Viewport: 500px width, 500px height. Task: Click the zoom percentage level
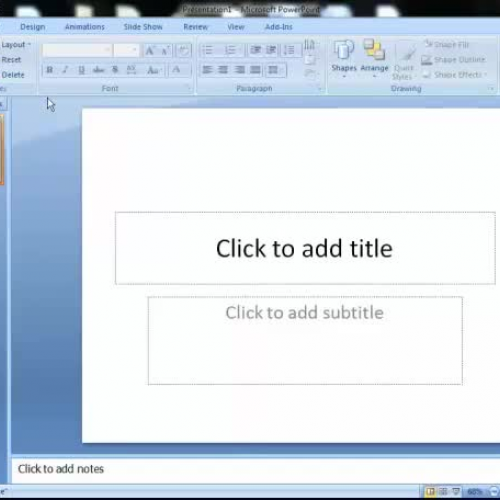[x=475, y=492]
